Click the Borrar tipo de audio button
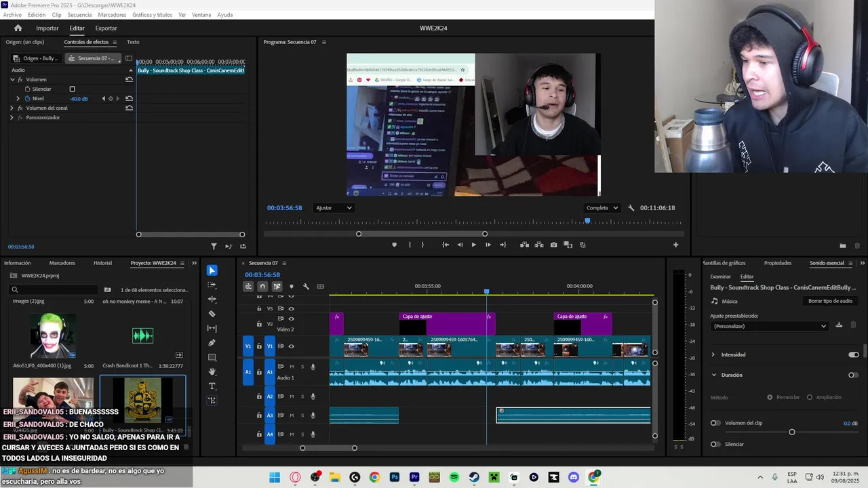This screenshot has height=488, width=868. (x=831, y=301)
